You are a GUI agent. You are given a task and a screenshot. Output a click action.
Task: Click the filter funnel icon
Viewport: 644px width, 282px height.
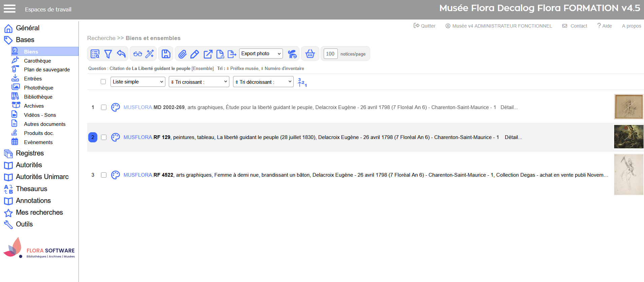point(108,54)
